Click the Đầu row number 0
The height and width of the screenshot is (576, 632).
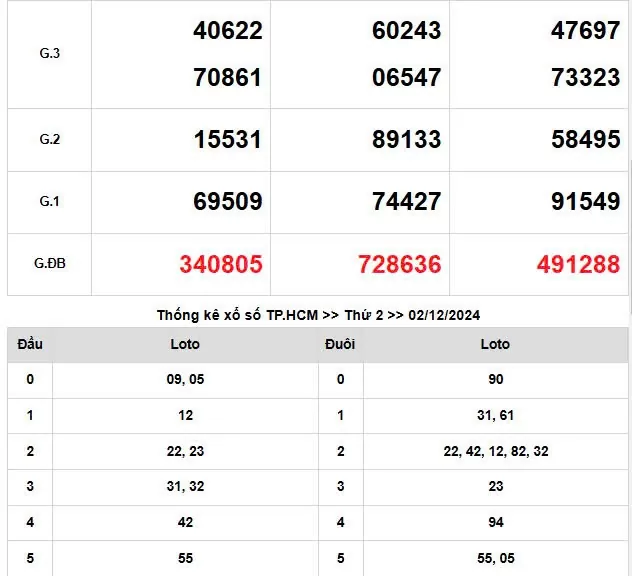(x=30, y=379)
